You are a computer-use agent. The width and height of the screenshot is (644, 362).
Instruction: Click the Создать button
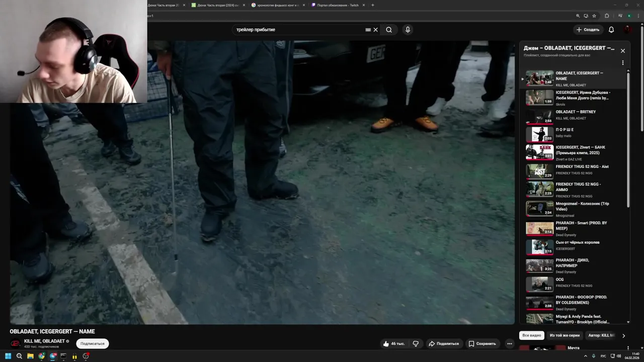click(x=588, y=30)
